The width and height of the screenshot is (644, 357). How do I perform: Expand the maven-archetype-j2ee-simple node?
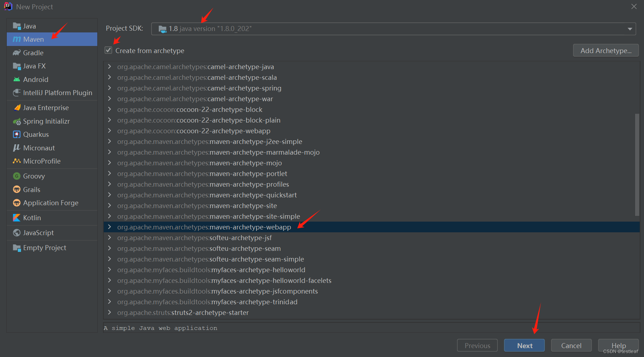pyautogui.click(x=109, y=141)
